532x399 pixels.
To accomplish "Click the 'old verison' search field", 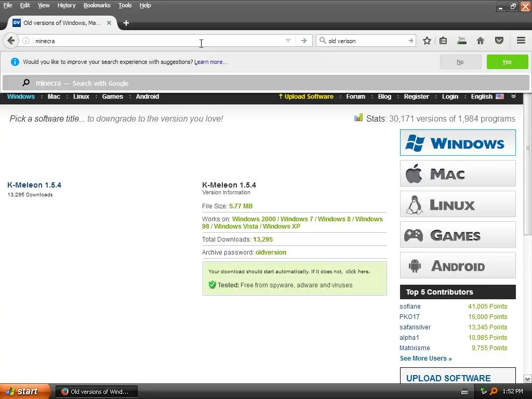I will (x=367, y=41).
